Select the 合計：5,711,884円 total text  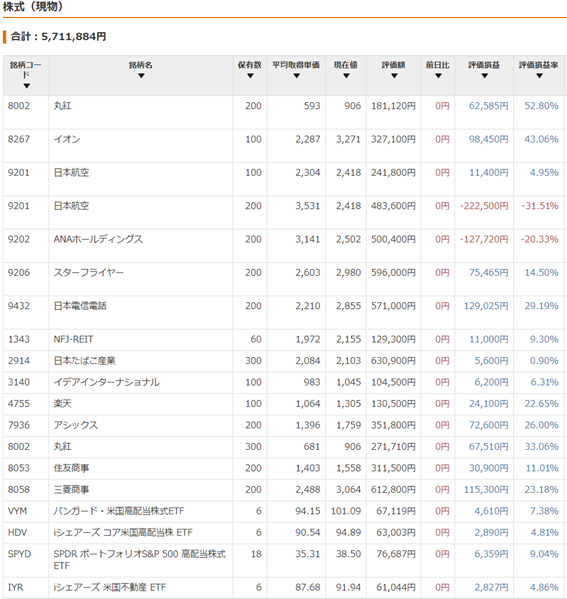pyautogui.click(x=58, y=37)
